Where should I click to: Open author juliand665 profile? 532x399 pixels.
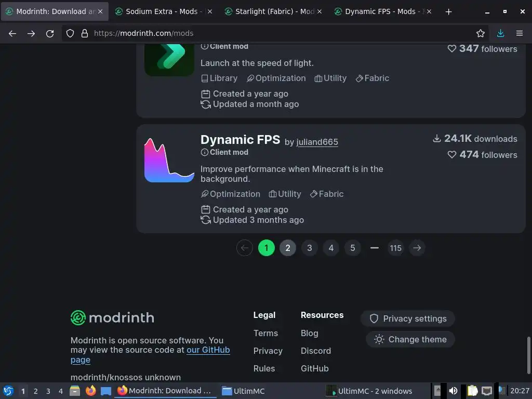tap(317, 142)
